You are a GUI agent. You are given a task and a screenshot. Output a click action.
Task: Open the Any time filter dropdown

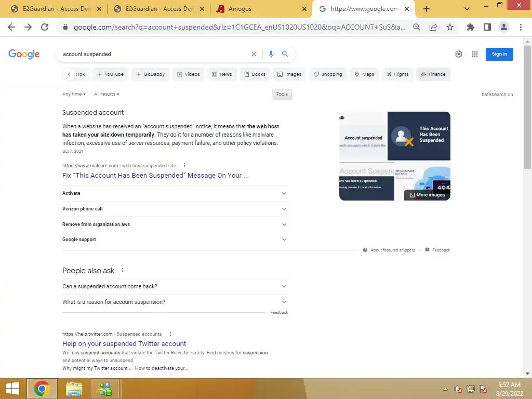[x=74, y=94]
